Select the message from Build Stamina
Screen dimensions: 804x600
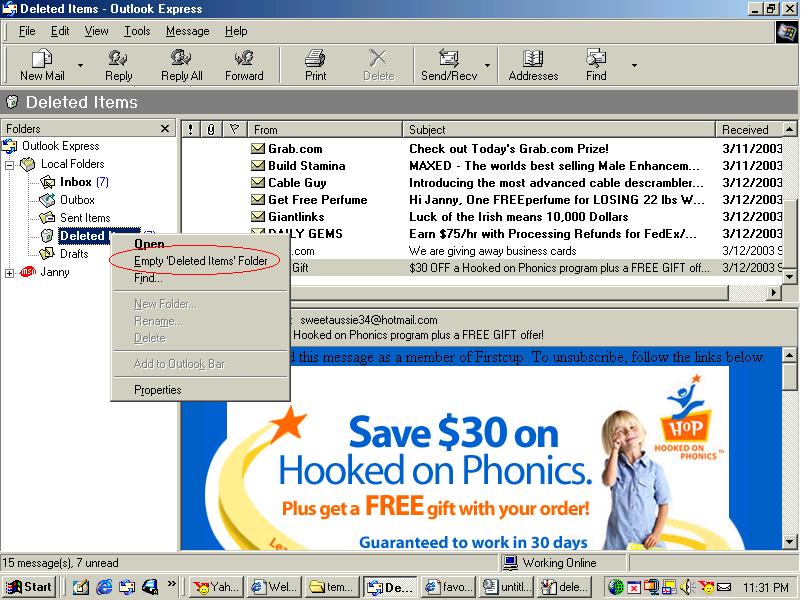482,166
